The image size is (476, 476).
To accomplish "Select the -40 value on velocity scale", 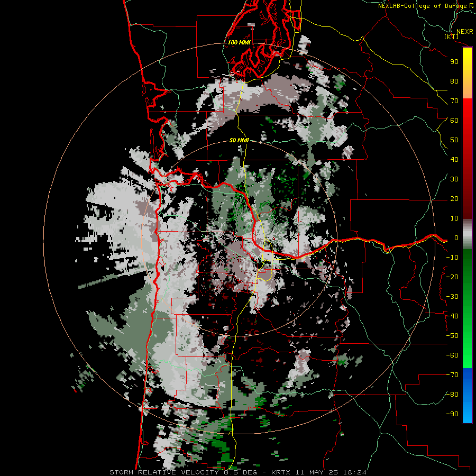I will pos(452,316).
